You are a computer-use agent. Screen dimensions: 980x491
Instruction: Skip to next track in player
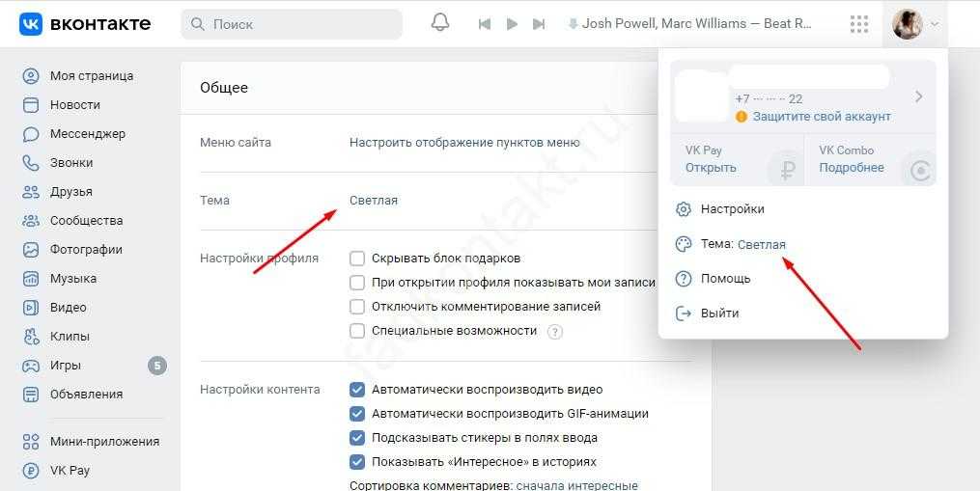click(x=539, y=24)
